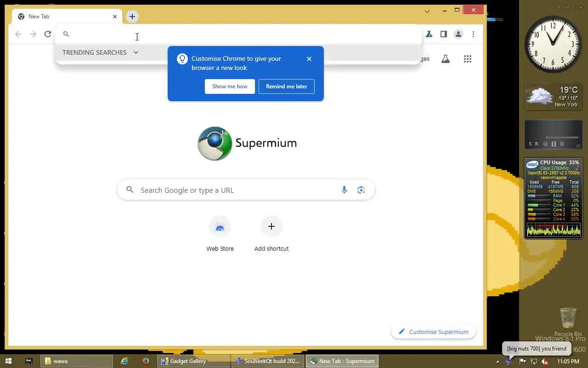Screen dimensions: 588x368
Task: Skip to next track in media gadget
Action: click(562, 144)
